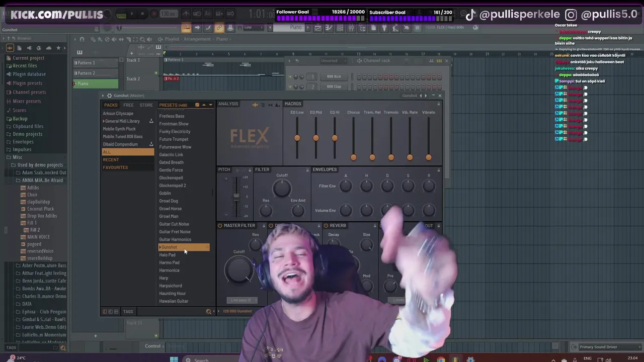The width and height of the screenshot is (644, 362).
Task: Toggle the 808 Clap channel mute LED
Action: [x=290, y=86]
